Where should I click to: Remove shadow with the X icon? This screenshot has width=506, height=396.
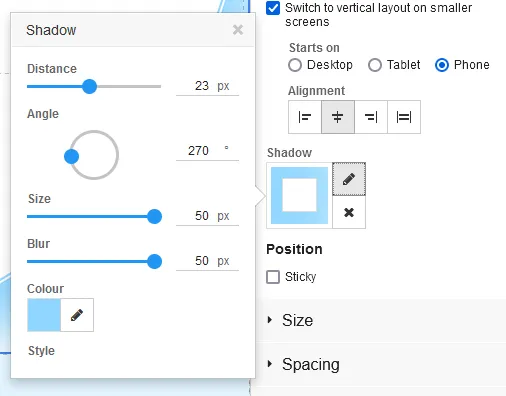[349, 212]
